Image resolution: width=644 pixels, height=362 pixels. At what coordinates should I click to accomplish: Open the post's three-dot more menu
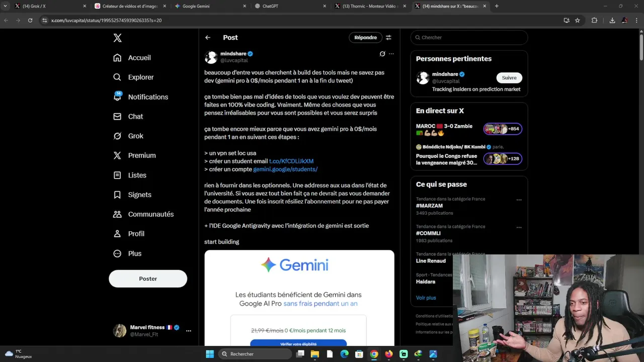coord(391,54)
